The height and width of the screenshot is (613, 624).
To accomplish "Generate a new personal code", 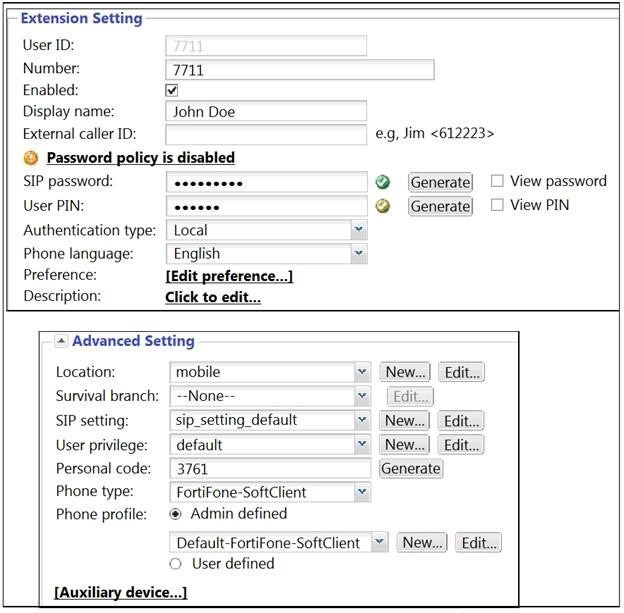I will coord(410,468).
